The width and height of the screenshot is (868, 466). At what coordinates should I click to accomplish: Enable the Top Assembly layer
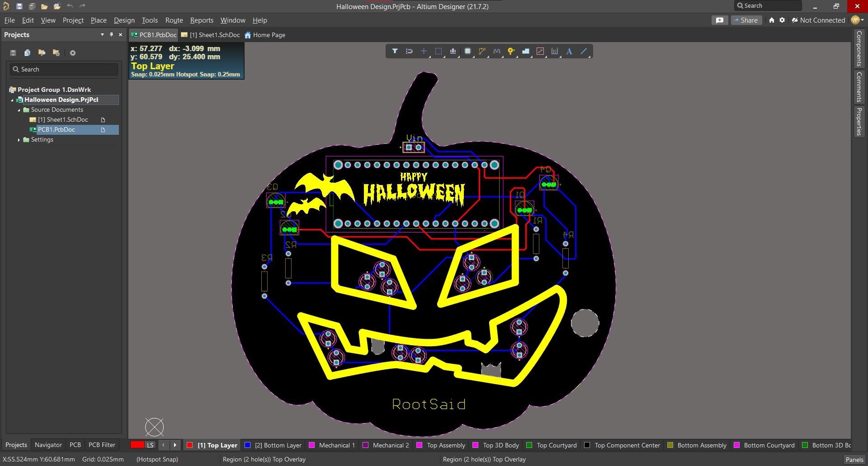click(x=440, y=445)
